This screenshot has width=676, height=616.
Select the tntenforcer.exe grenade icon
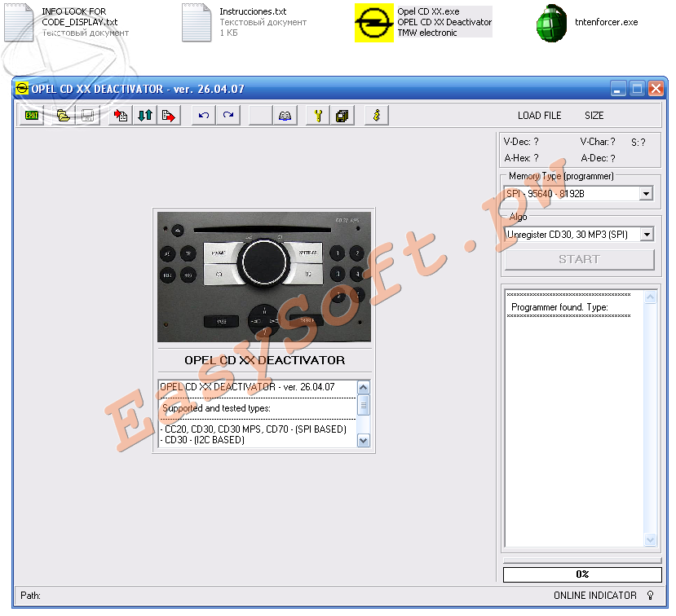(551, 23)
